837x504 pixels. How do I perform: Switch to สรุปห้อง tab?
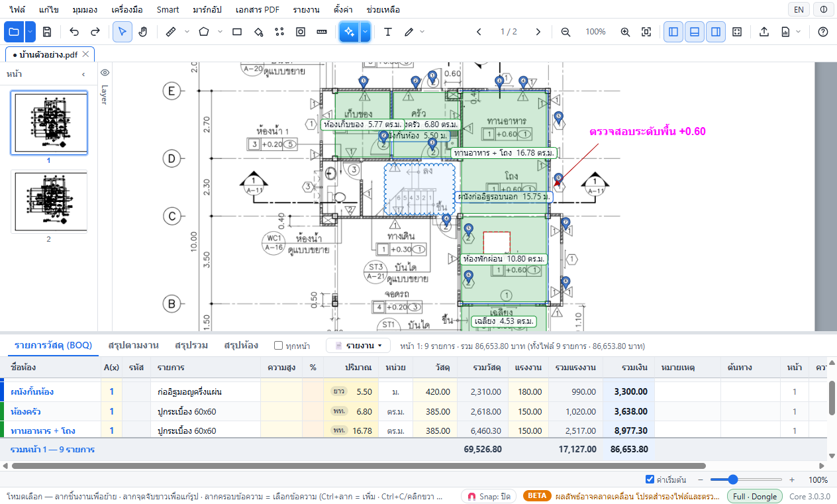point(241,346)
